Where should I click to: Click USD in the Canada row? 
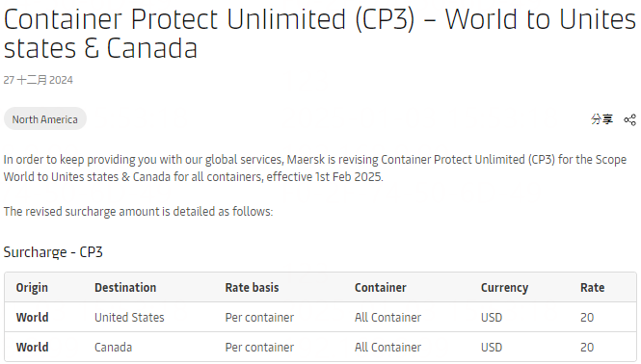tap(492, 348)
